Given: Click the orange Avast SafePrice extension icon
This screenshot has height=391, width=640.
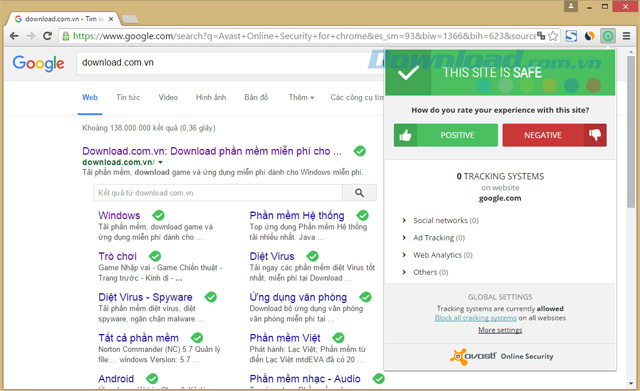Looking at the screenshot, I should [x=589, y=36].
